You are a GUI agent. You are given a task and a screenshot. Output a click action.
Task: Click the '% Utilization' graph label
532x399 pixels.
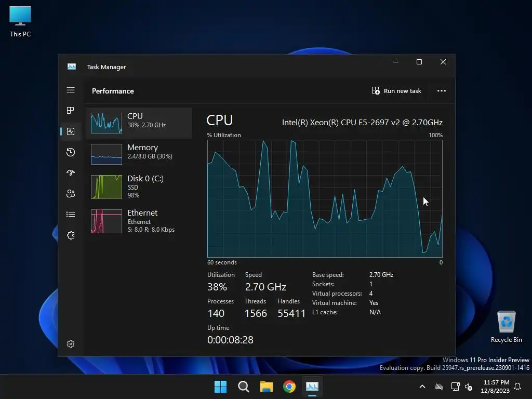click(224, 135)
